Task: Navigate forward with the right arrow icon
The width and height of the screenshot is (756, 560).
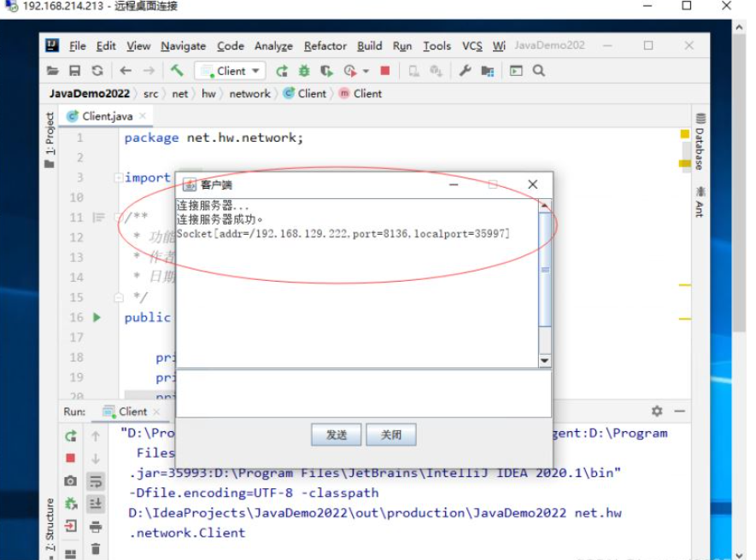Action: point(149,71)
